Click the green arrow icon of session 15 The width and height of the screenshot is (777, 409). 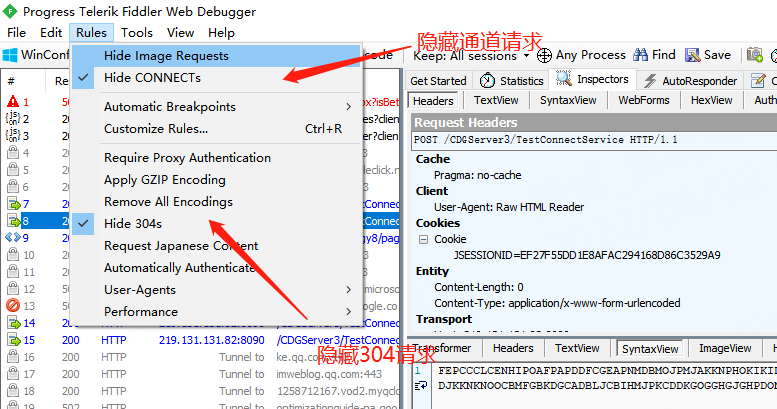[x=13, y=340]
